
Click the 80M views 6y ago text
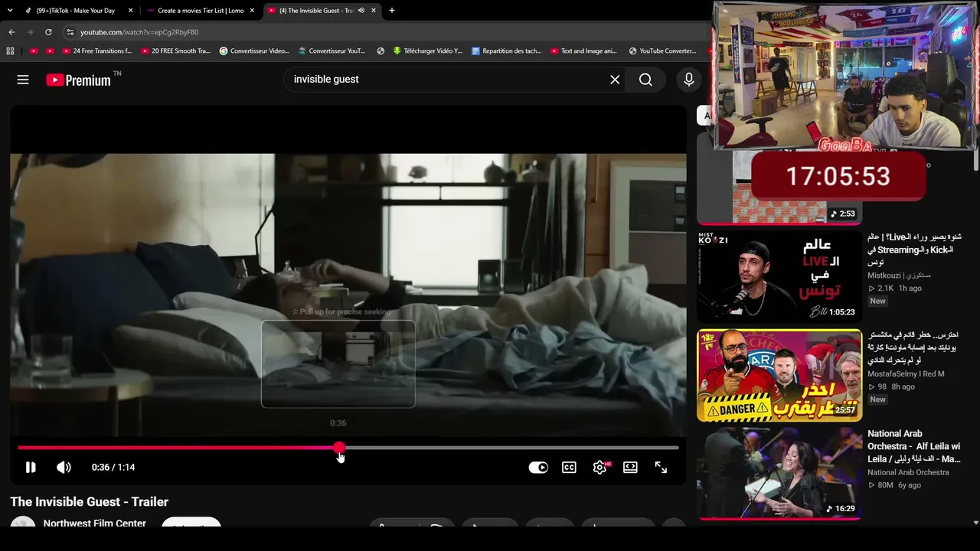click(x=894, y=485)
